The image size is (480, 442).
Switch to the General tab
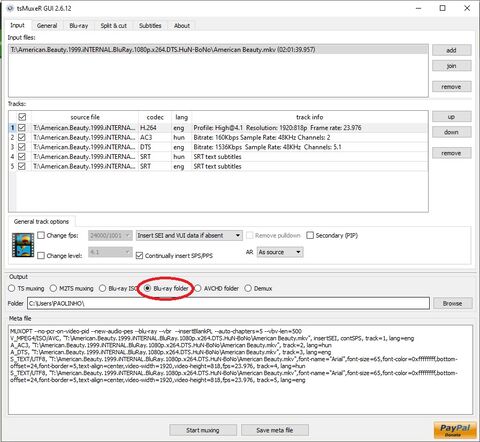click(47, 26)
